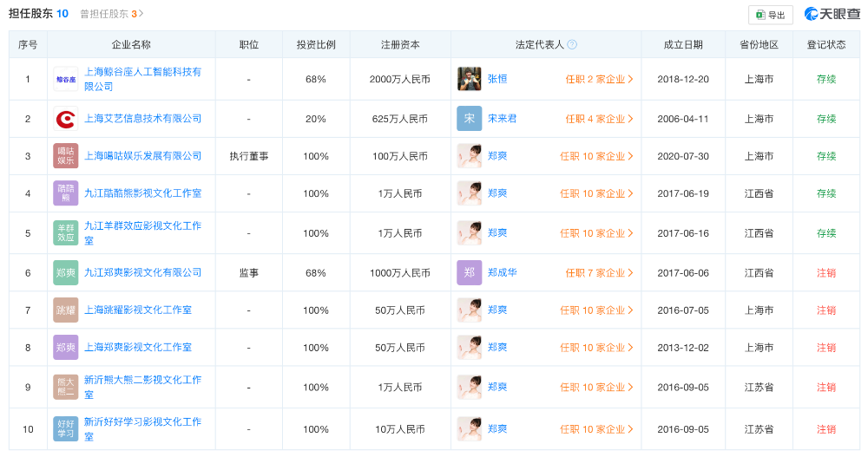Click the 625万人民币 registered capital cell
Screen dimensions: 868x457
pos(399,119)
